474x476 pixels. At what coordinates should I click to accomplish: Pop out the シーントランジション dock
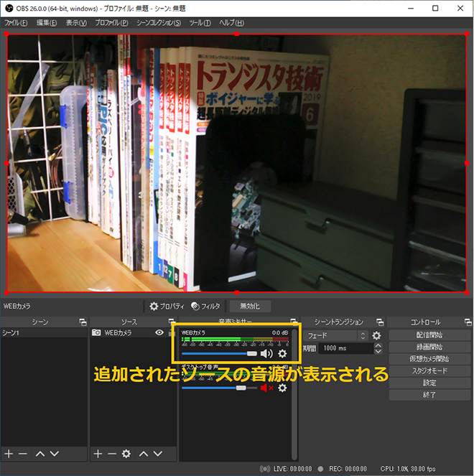(380, 322)
